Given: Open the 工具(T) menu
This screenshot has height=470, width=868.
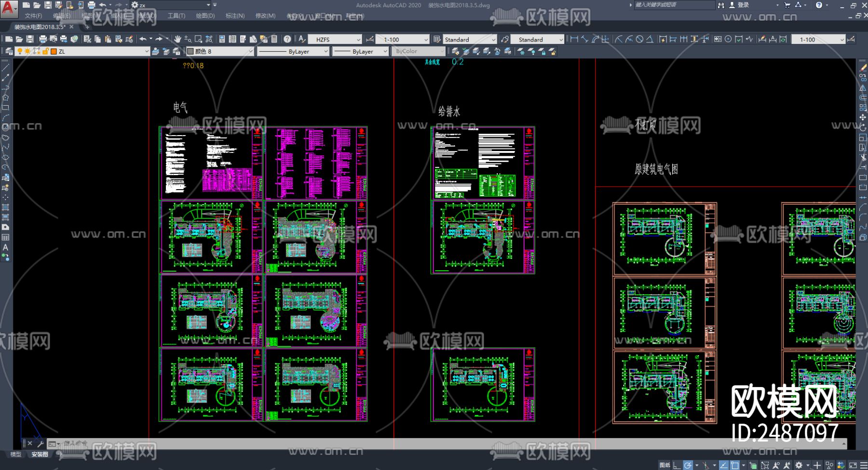Looking at the screenshot, I should (176, 16).
